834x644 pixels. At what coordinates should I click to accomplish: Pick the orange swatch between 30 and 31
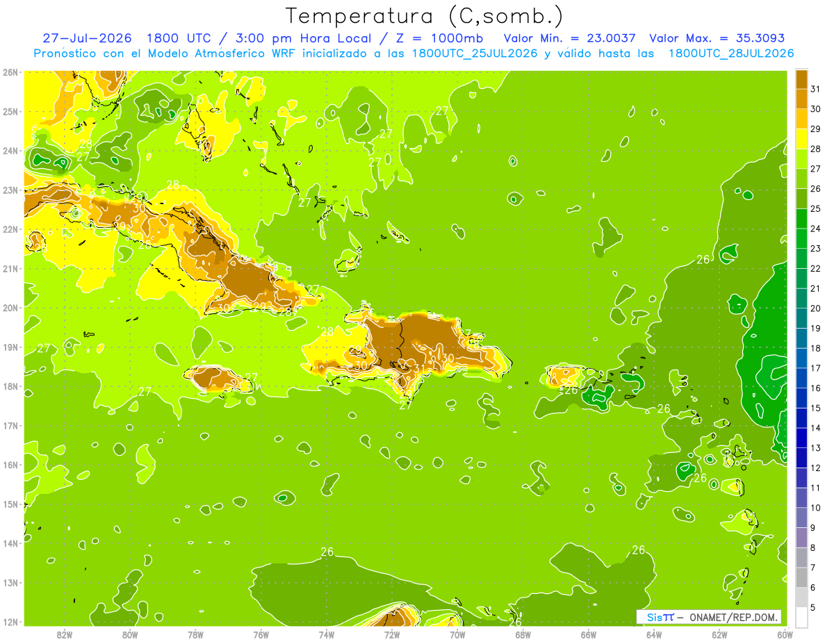point(802,99)
